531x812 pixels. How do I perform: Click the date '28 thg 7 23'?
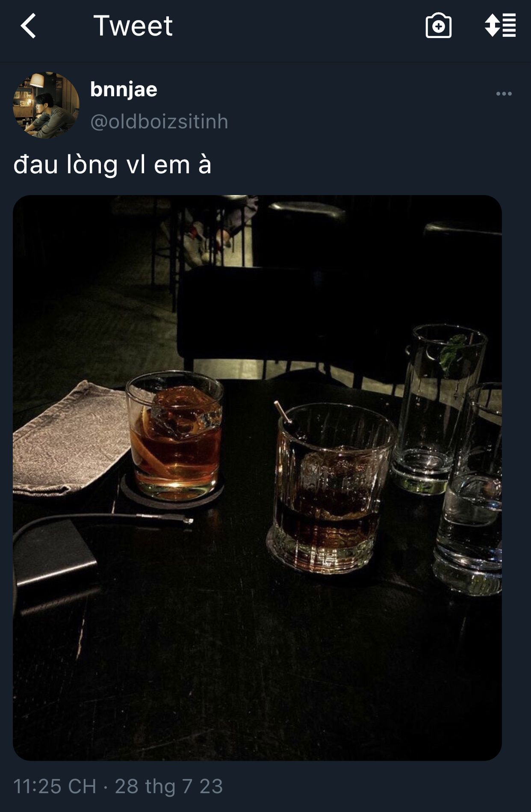point(169,786)
